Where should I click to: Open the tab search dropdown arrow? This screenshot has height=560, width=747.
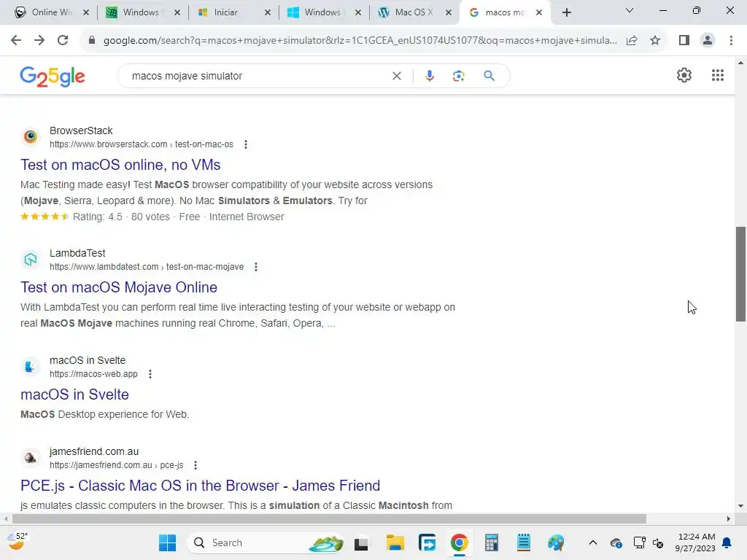coord(630,10)
